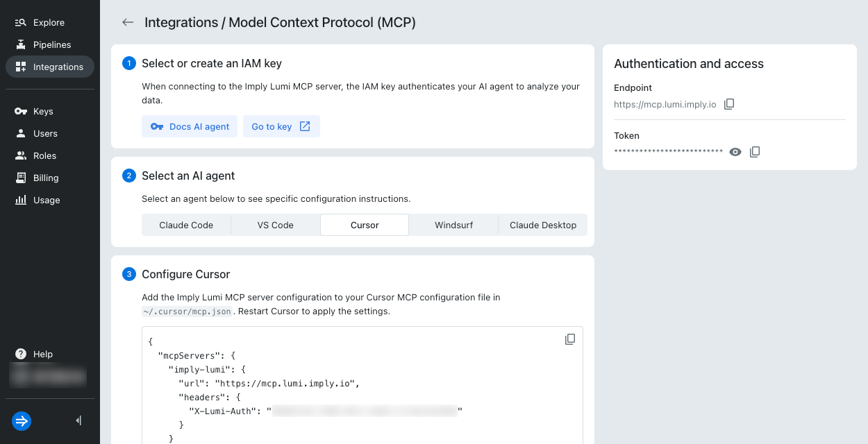868x444 pixels.
Task: Switch to the VS Code agent tab
Action: pyautogui.click(x=275, y=225)
